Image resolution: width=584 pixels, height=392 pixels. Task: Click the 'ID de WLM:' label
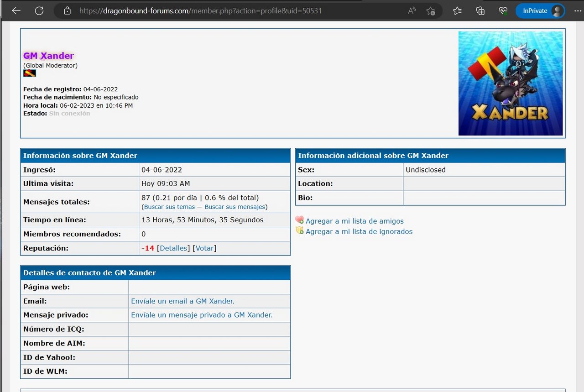click(45, 371)
